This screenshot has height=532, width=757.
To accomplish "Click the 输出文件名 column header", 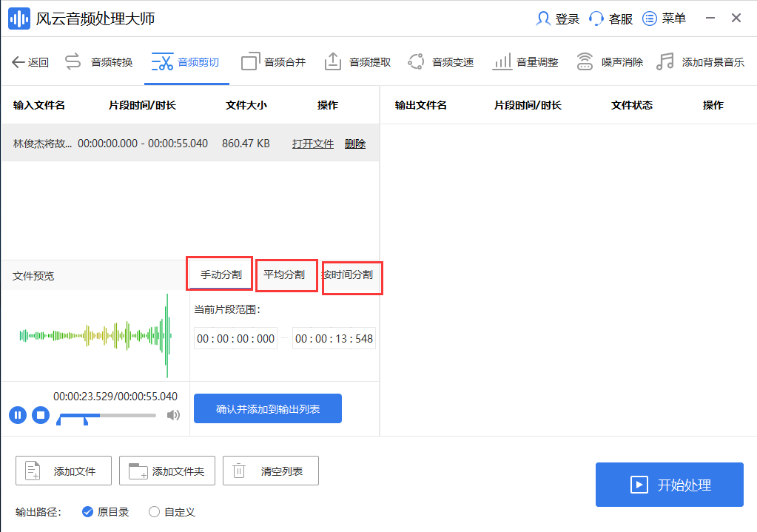I will click(421, 105).
